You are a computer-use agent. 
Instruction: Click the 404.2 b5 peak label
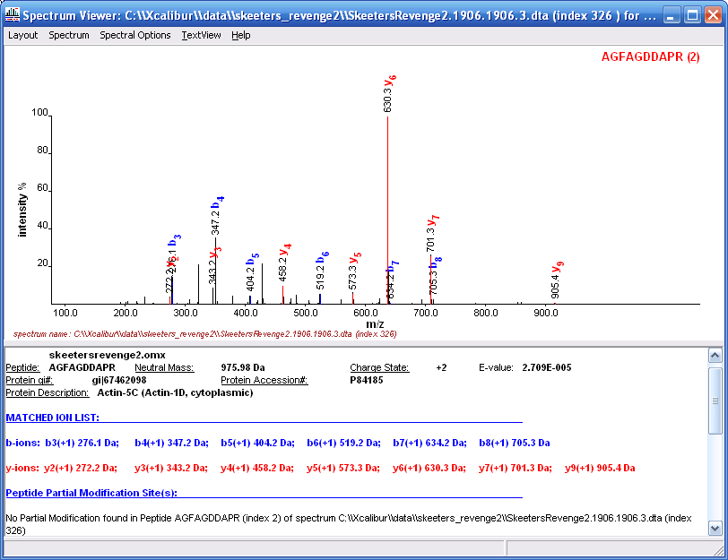pos(252,272)
